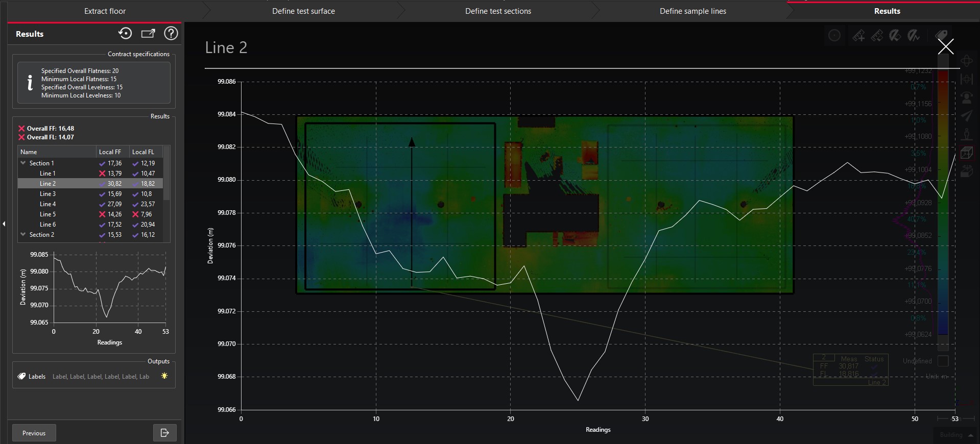Click the exit arrow icon button beside Previous

[x=164, y=433]
